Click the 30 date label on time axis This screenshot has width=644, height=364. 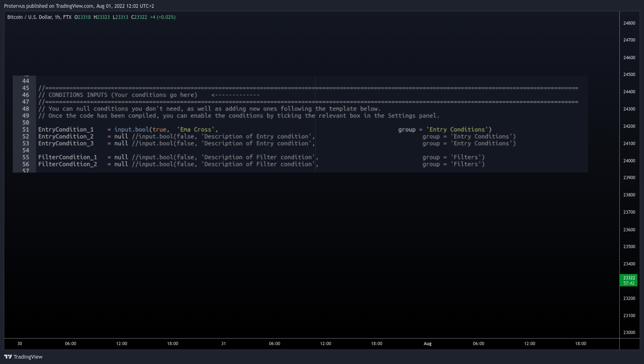[20, 343]
